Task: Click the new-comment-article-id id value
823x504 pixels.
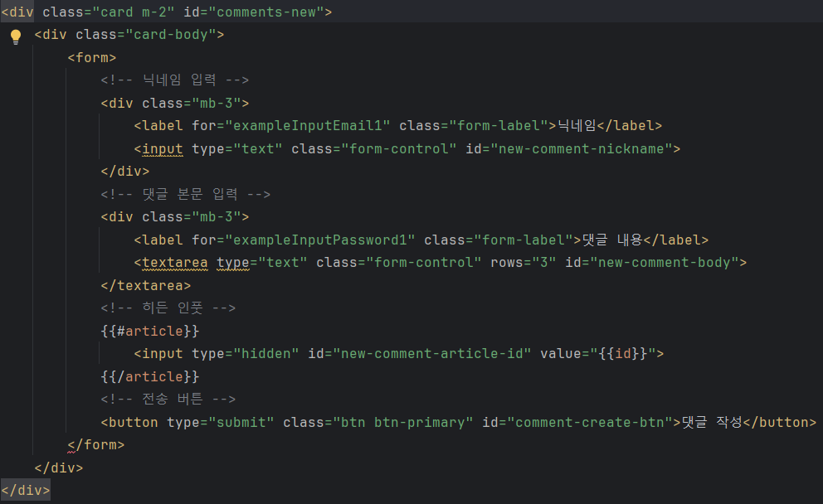Action: tap(432, 354)
